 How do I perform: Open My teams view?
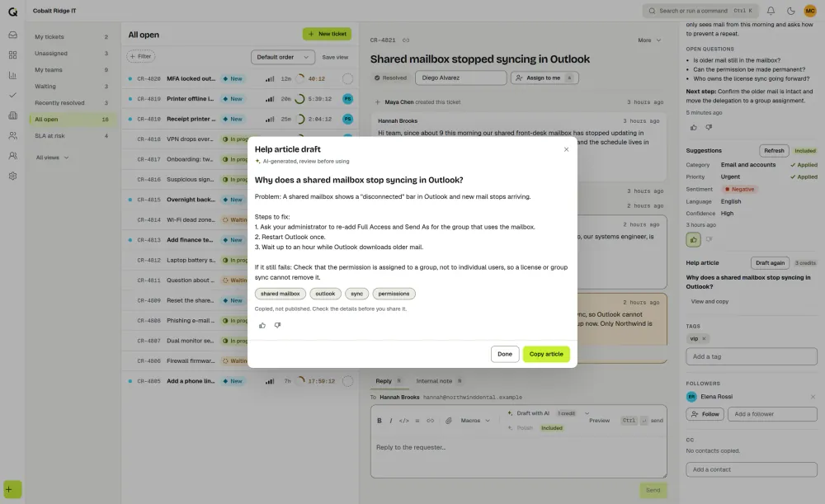click(x=71, y=69)
